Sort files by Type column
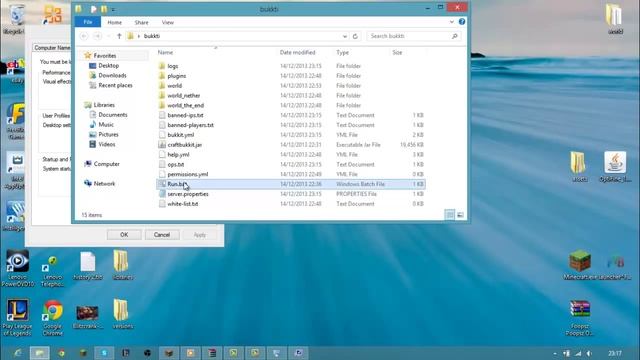Viewport: 640px width, 360px height. click(342, 53)
